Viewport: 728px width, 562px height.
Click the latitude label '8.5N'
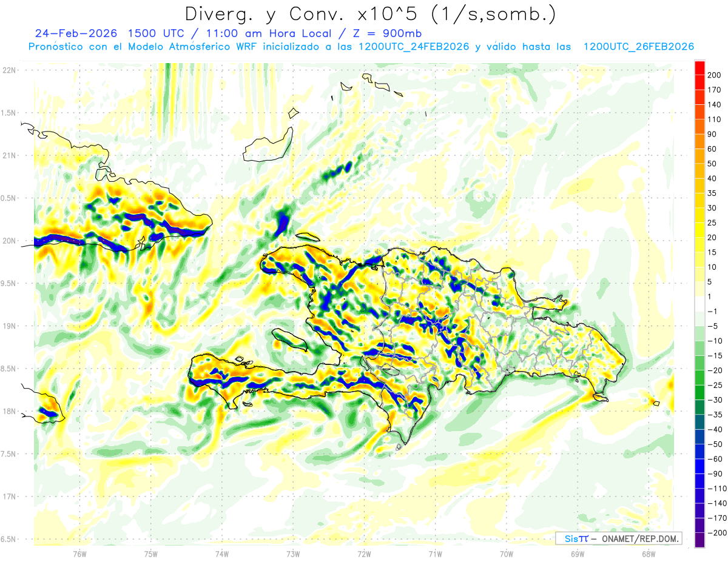click(x=9, y=369)
